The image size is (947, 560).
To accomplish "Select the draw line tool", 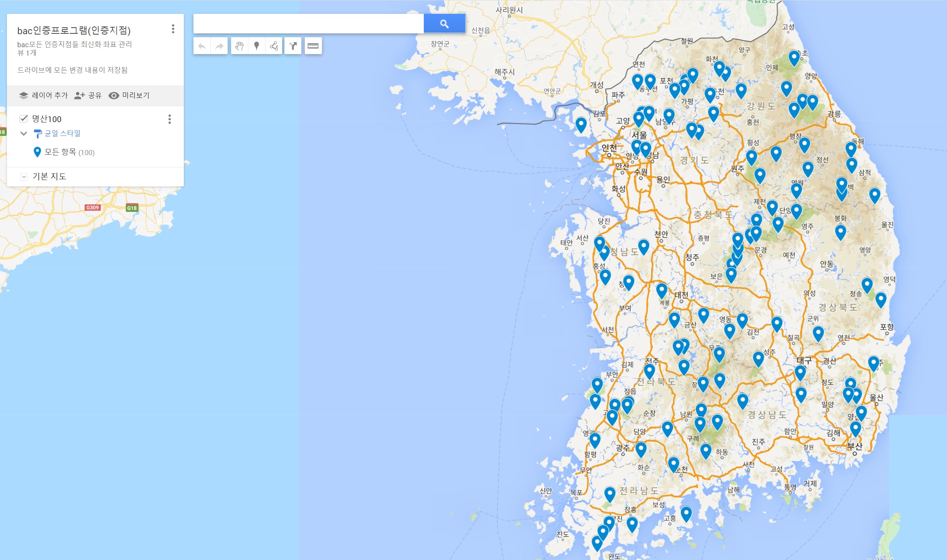I will tap(274, 46).
